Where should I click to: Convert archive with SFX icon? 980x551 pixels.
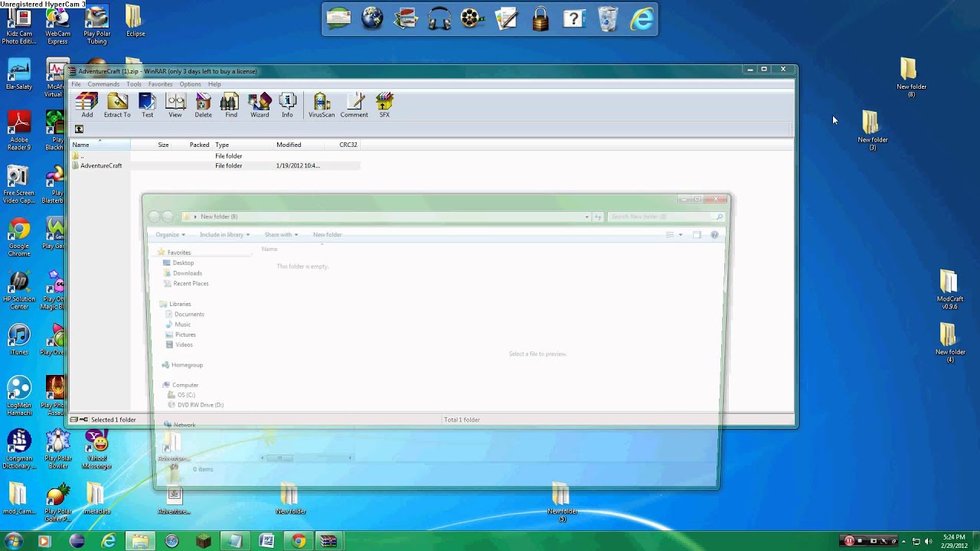(x=384, y=105)
